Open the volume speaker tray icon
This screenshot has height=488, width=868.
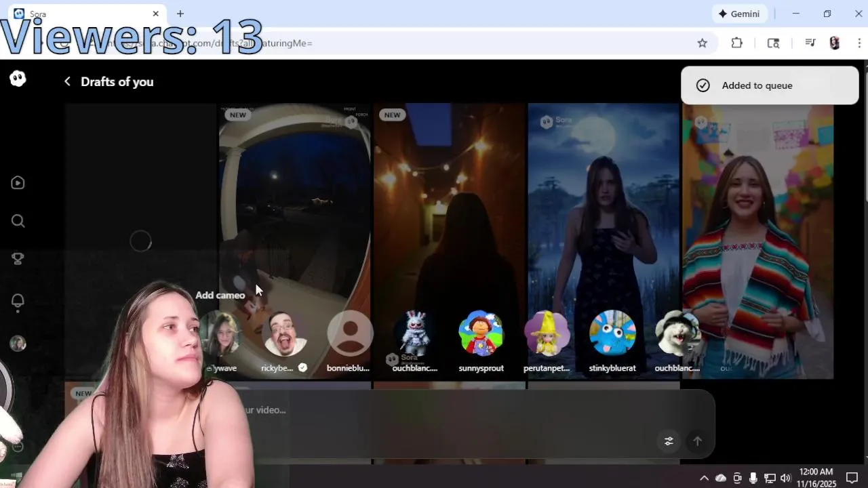(786, 479)
